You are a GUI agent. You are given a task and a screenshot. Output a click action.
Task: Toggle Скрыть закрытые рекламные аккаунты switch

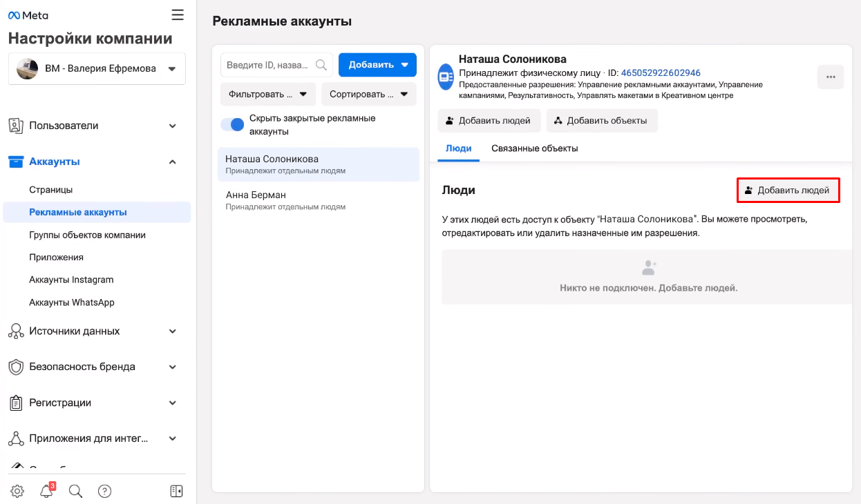pyautogui.click(x=233, y=124)
